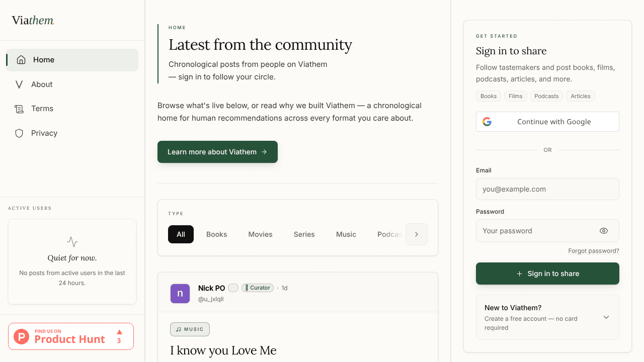Filter posts by Movies type

[x=260, y=234]
